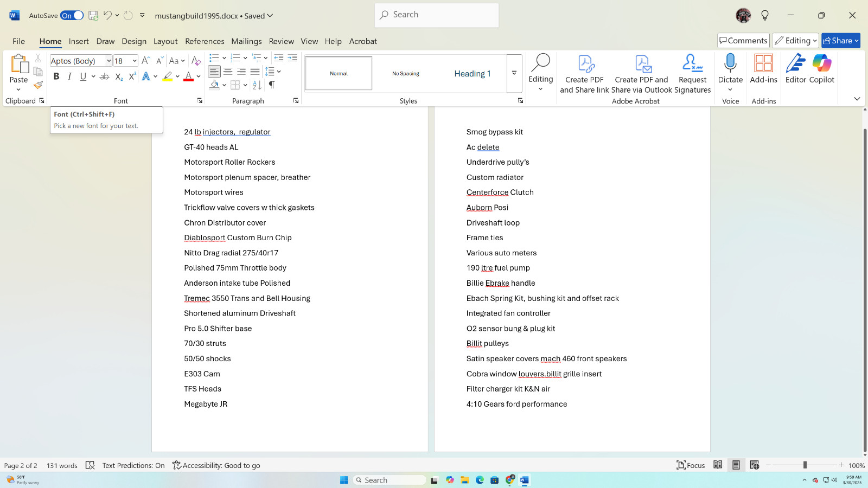Image resolution: width=868 pixels, height=488 pixels.
Task: Open the font name dropdown
Action: [x=108, y=61]
